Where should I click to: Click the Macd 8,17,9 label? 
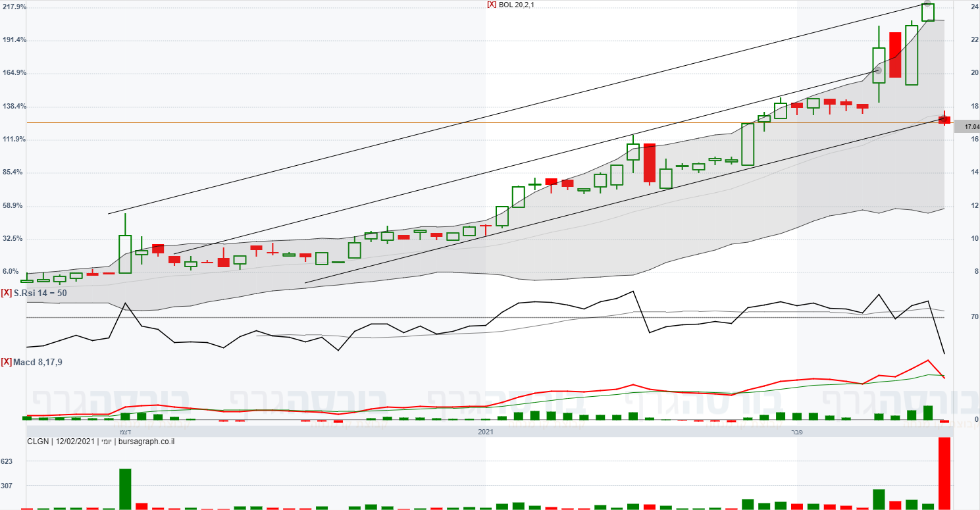tap(38, 362)
